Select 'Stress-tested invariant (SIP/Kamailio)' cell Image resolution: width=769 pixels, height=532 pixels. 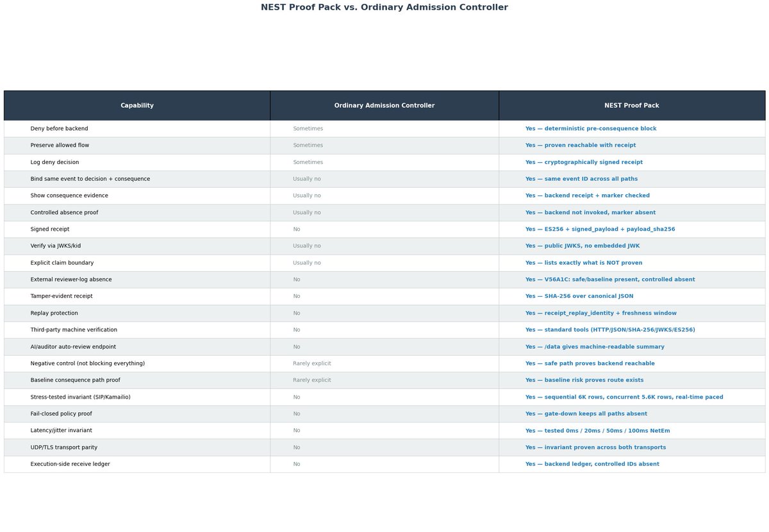(137, 397)
